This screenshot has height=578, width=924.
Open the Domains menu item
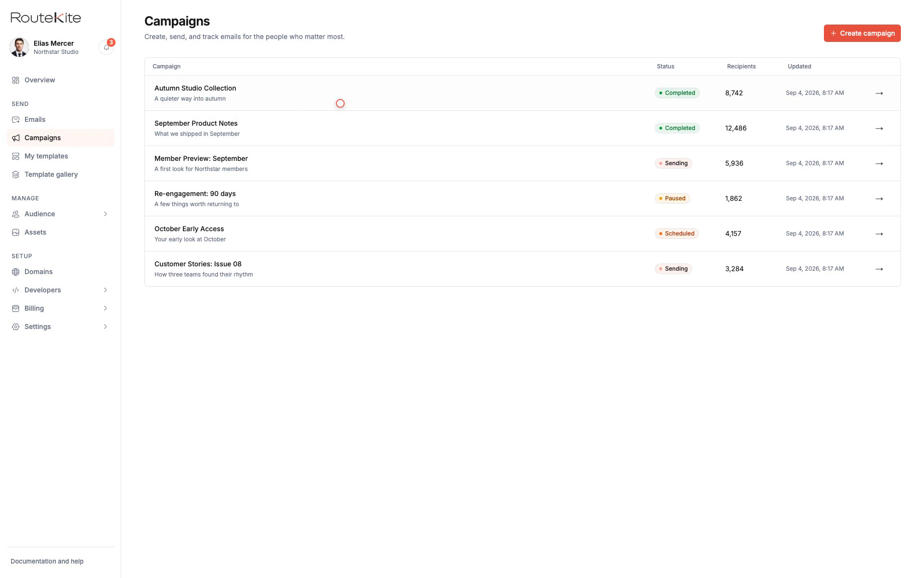point(61,272)
